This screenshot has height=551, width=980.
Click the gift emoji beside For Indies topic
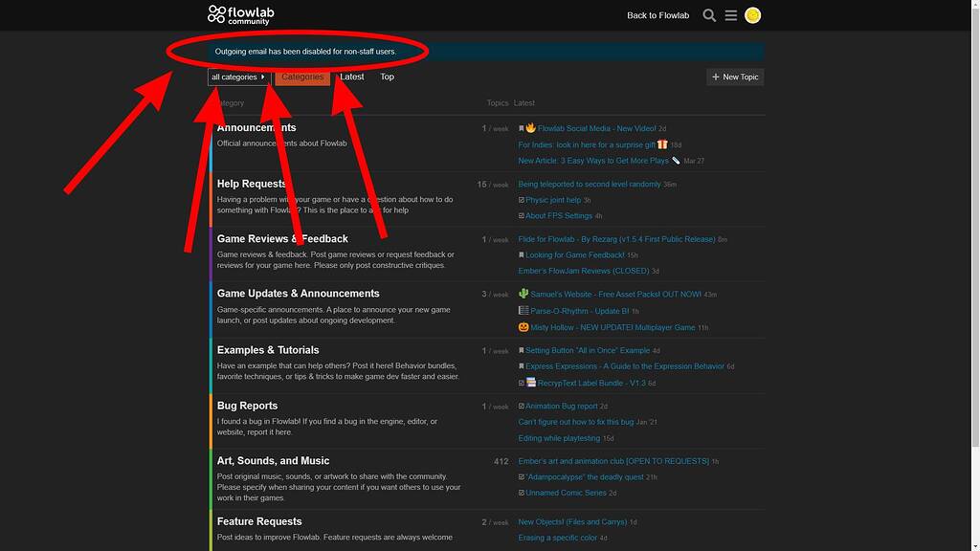[x=662, y=144]
